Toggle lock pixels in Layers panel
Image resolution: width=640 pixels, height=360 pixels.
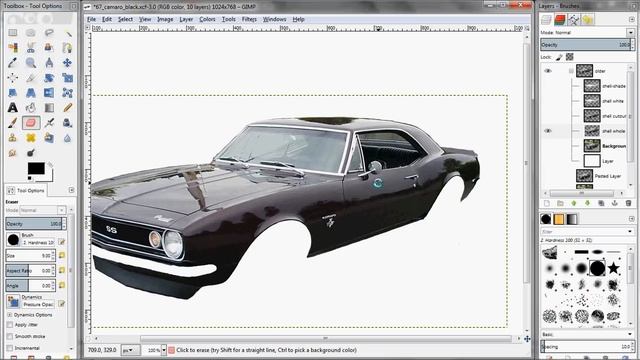pyautogui.click(x=559, y=57)
